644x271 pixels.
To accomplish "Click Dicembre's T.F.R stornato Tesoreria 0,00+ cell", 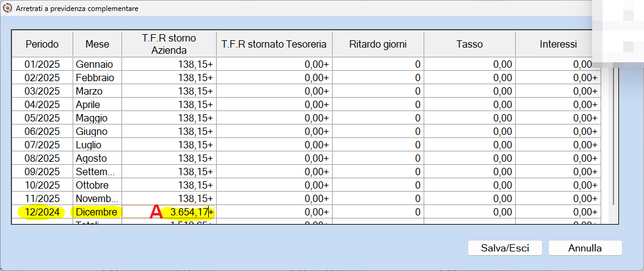I will [x=274, y=212].
